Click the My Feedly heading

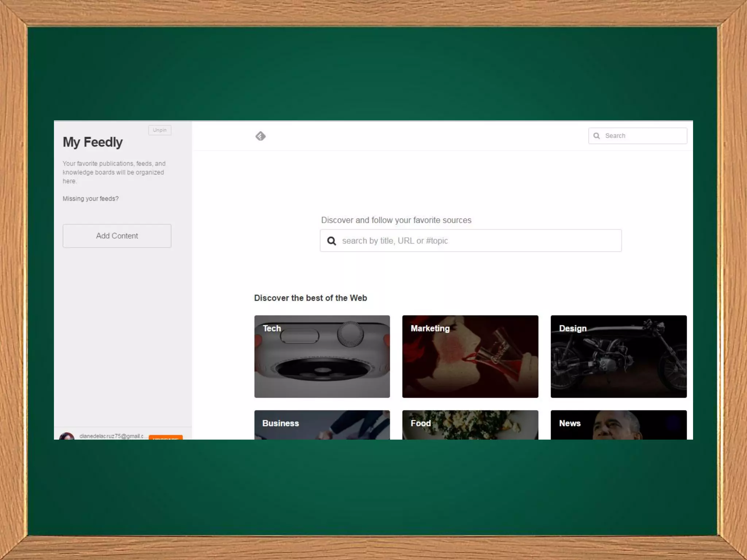click(x=93, y=142)
